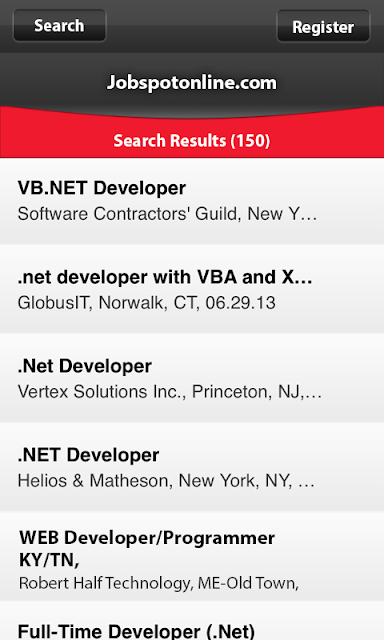
Task: Open the VB.NET Developer job title
Action: pyautogui.click(x=102, y=188)
